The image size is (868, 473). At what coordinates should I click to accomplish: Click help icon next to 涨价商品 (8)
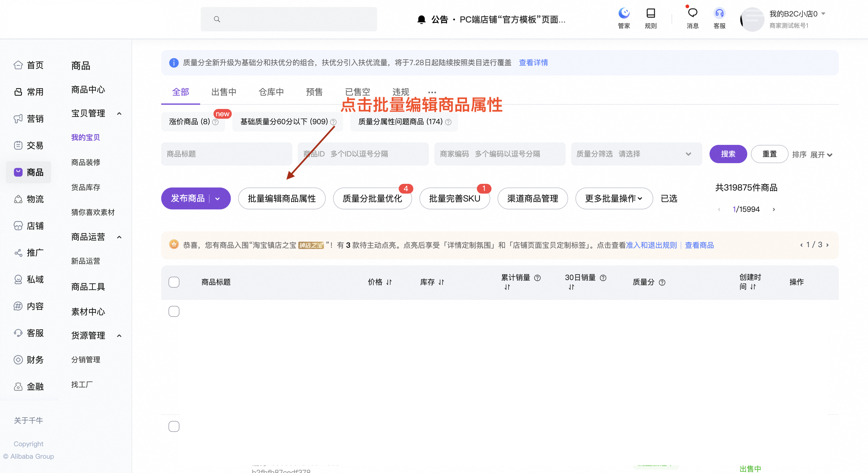tap(215, 122)
